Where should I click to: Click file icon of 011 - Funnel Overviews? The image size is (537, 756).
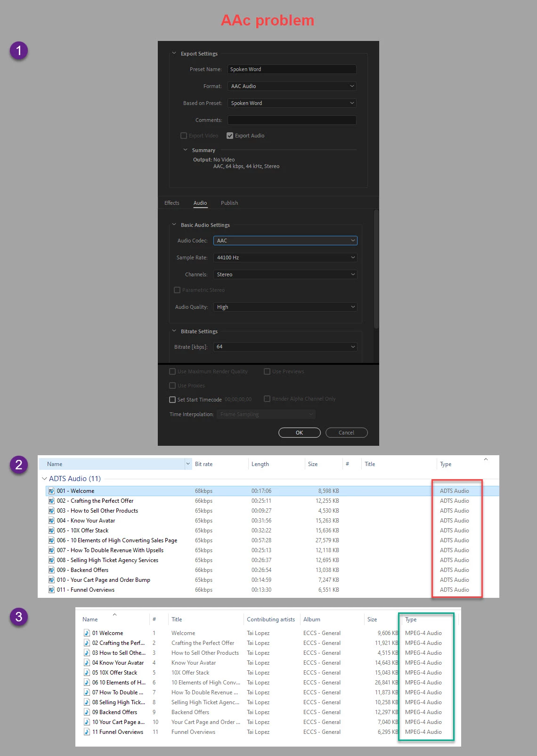click(51, 590)
